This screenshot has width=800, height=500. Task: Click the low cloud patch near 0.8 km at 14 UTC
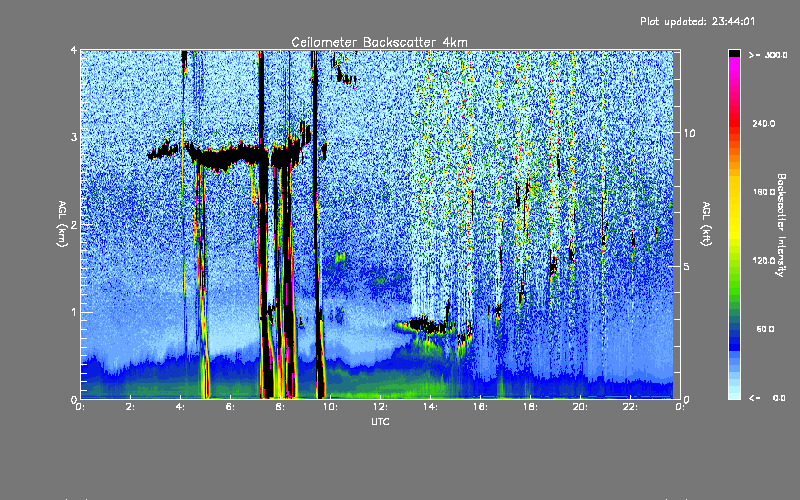[x=429, y=325]
